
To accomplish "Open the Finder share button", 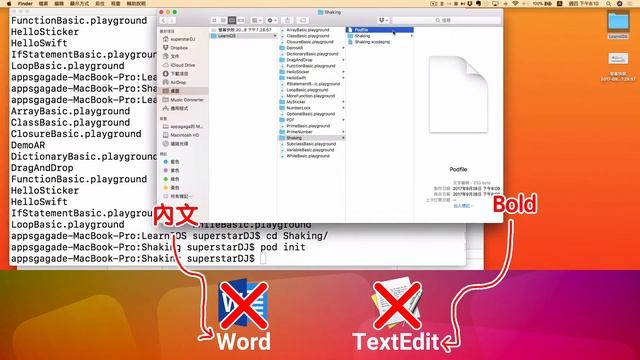I will [x=287, y=20].
